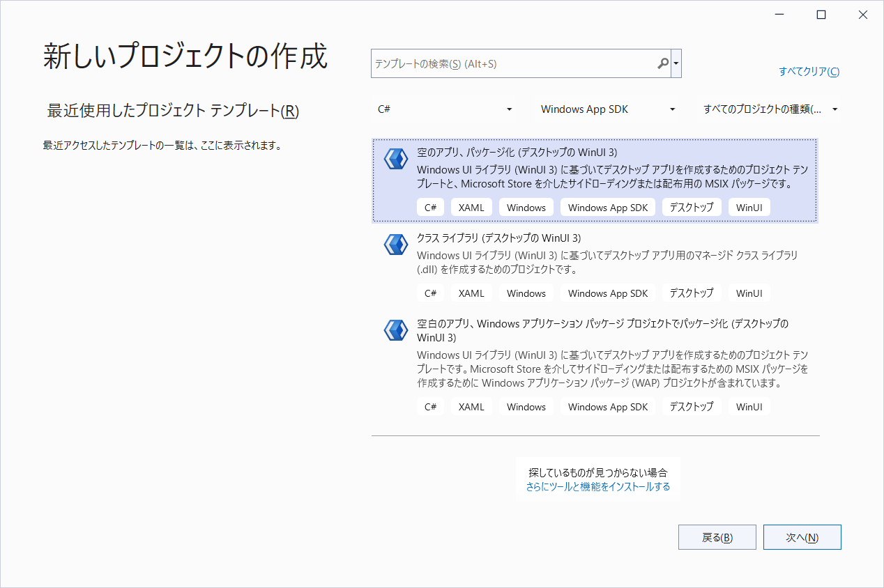Viewport: 884px width, 588px height.
Task: Open the search box history dropdown arrow
Action: pyautogui.click(x=676, y=63)
